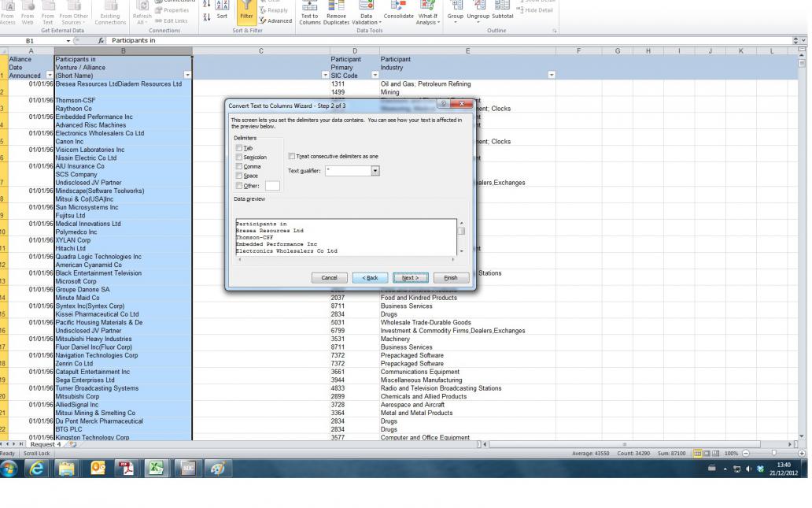The width and height of the screenshot is (812, 508).
Task: Click the Outline group dialog launcher
Action: tap(554, 31)
